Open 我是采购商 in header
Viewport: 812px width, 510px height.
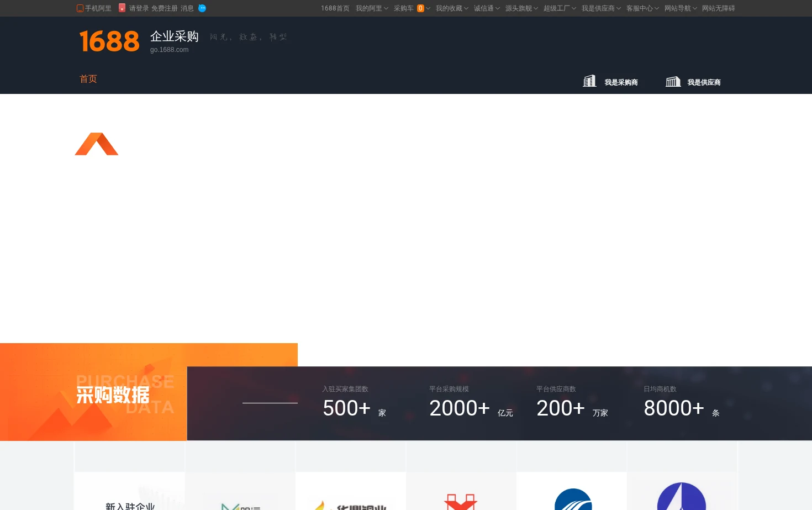(621, 82)
